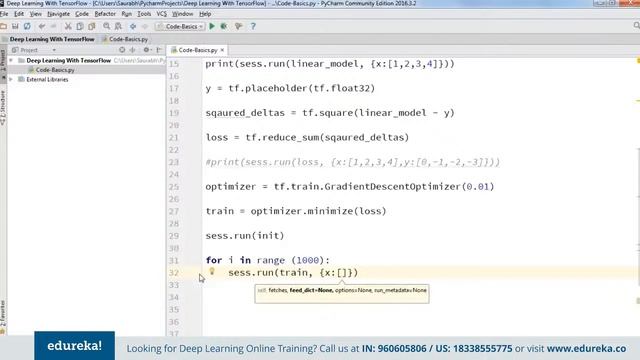Click the Undo arrow icon
640x360 pixels.
[x=42, y=26]
